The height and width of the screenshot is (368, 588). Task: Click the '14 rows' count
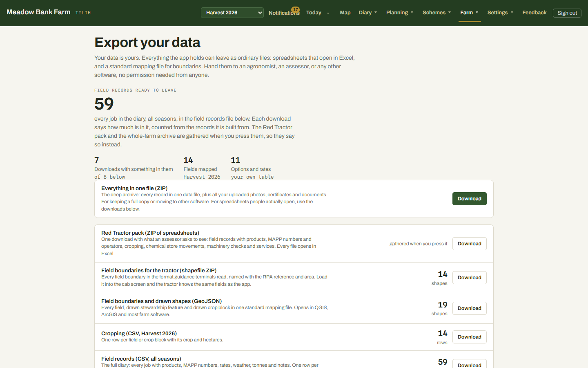pyautogui.click(x=442, y=337)
